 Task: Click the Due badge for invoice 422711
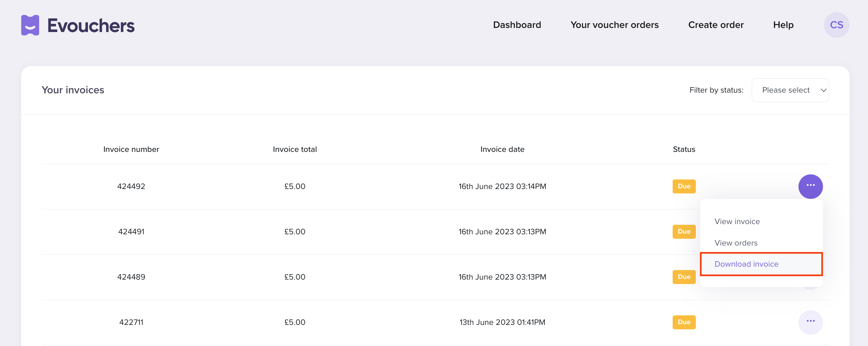[x=684, y=322]
